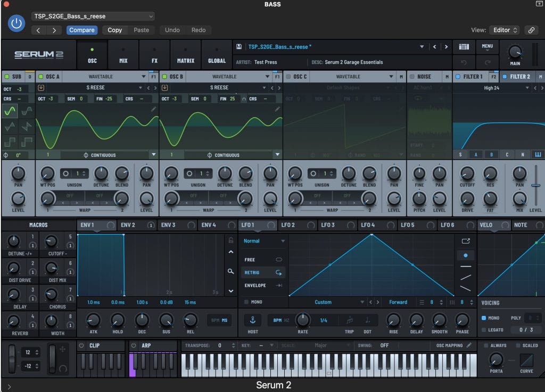Click the pencil edit icon in OSC A
Viewport: 545px width, 392px height.
(x=154, y=109)
